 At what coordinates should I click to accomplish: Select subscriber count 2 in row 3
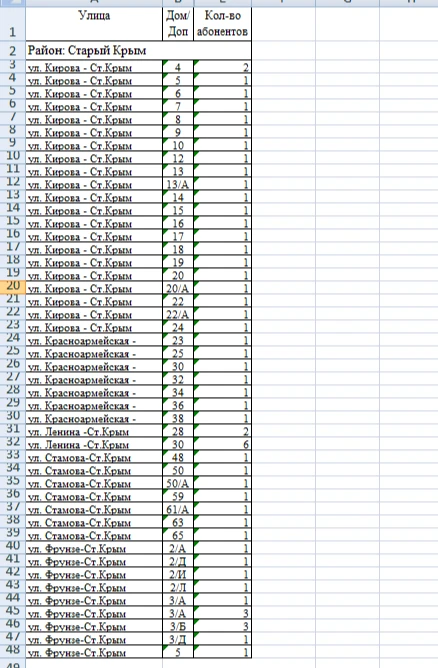(x=222, y=67)
